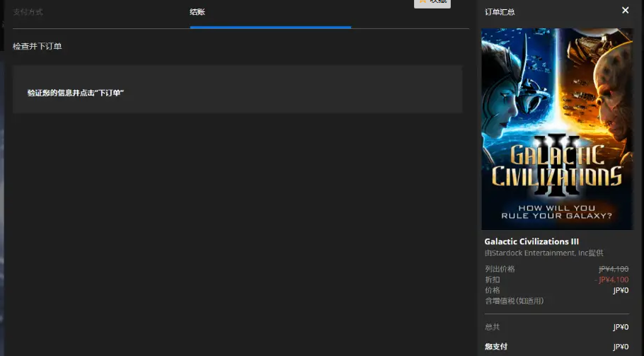Click the 总共 total row label
The width and height of the screenshot is (644, 356).
click(492, 327)
